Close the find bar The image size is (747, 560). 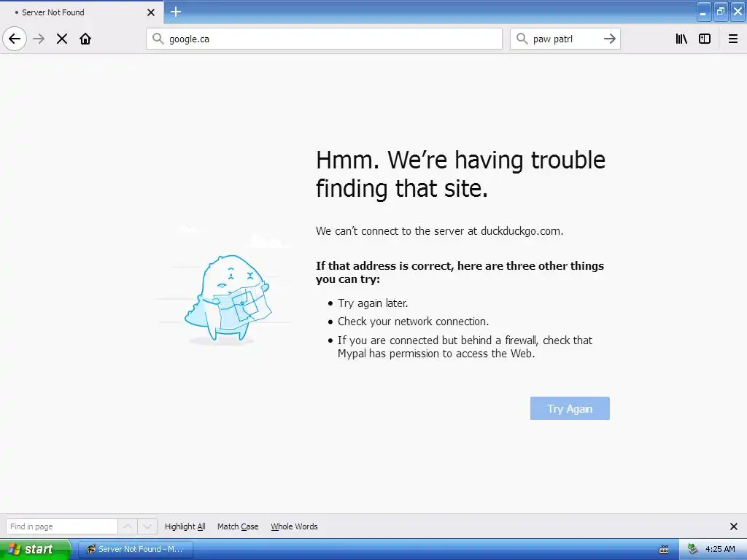(x=734, y=526)
